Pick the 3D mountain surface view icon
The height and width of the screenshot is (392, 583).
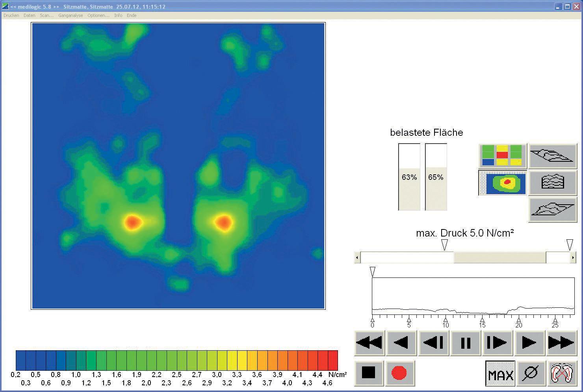(552, 209)
